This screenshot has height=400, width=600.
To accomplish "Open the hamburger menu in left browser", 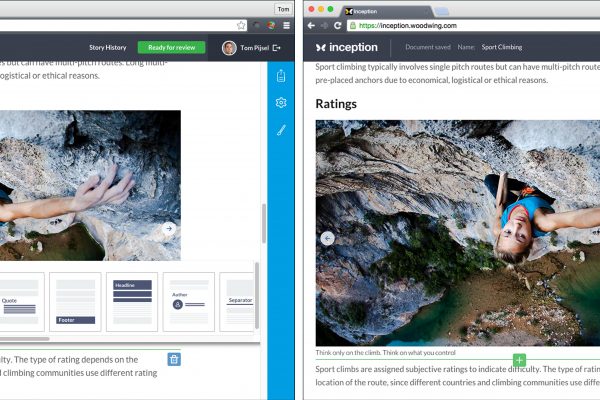I will pos(286,25).
